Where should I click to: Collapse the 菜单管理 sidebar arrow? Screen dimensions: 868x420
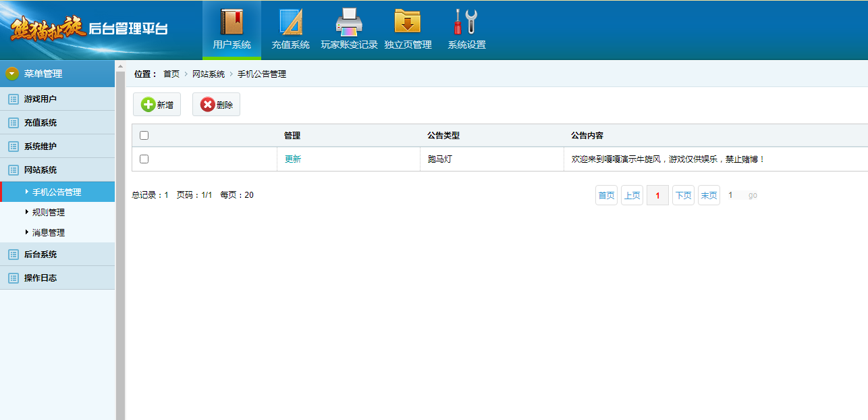point(11,74)
